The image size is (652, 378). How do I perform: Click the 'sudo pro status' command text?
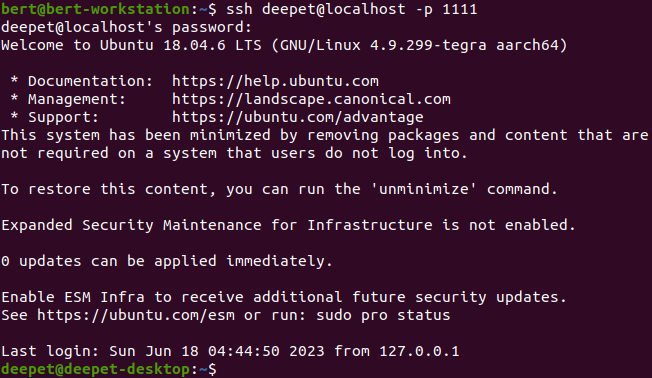coord(383,315)
